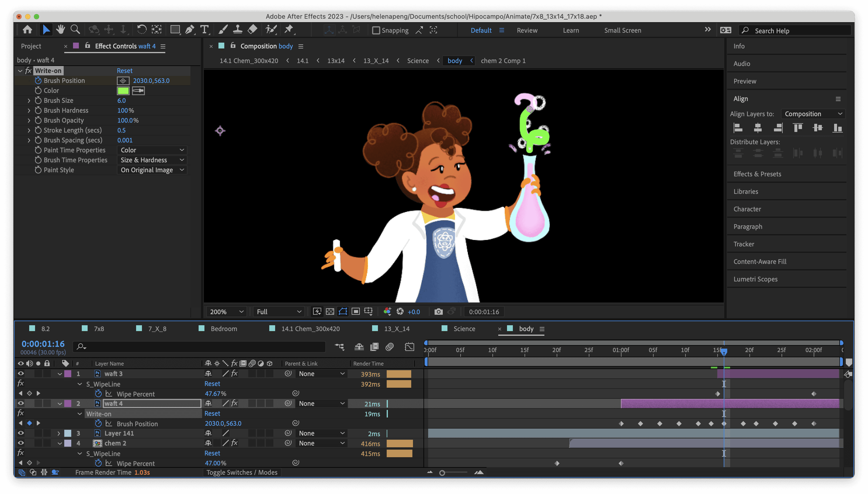
Task: Toggle the transparency grid icon
Action: tap(330, 312)
